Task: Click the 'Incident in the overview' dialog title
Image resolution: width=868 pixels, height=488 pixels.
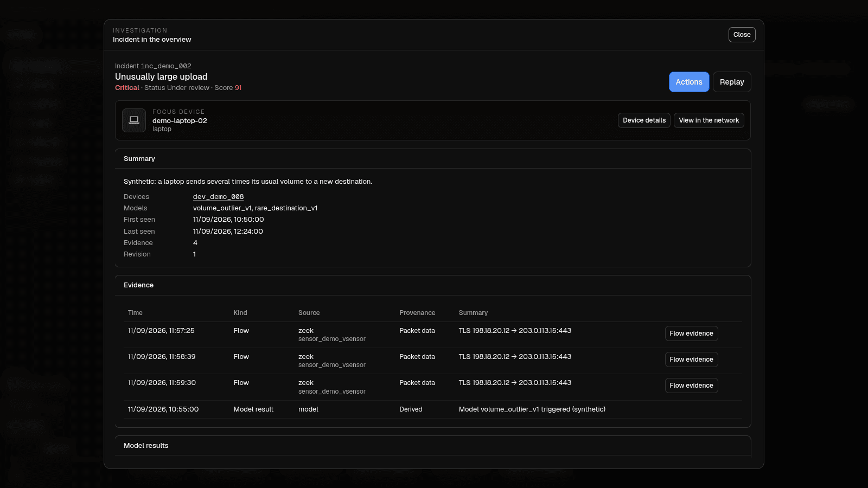Action: click(x=152, y=40)
